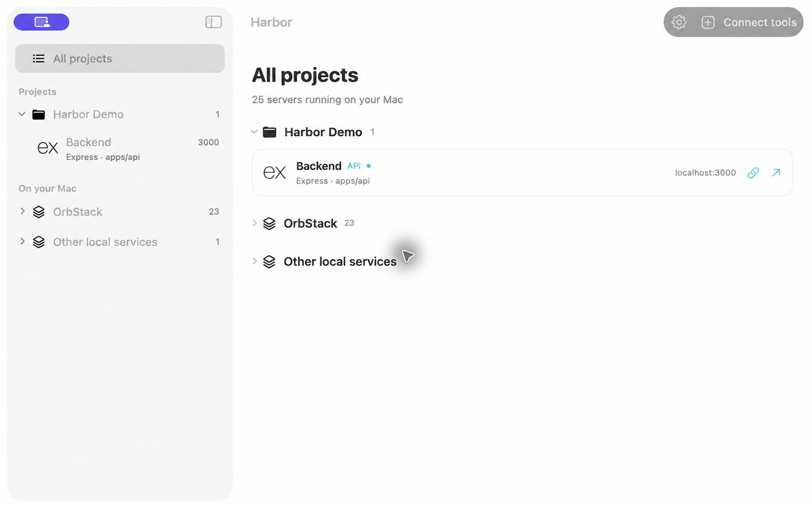Open the settings gear icon
812x508 pixels.
679,22
